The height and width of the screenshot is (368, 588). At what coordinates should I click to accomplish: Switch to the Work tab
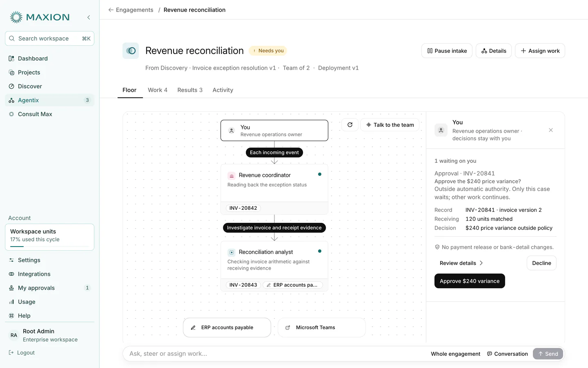click(158, 90)
